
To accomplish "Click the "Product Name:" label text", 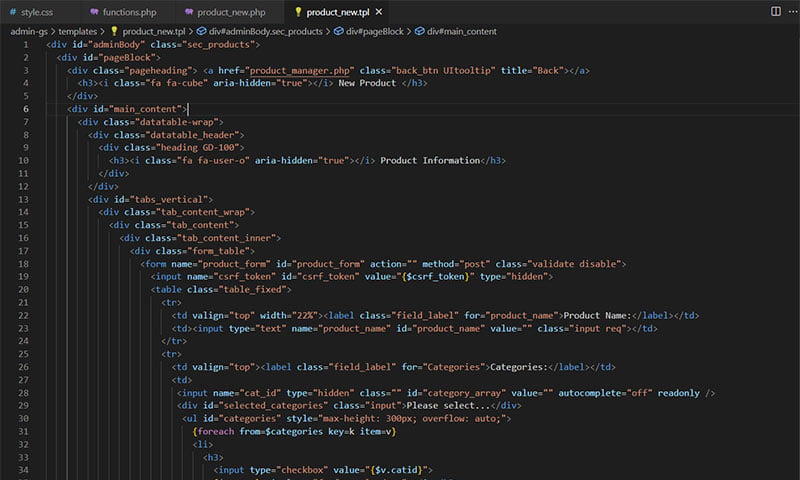I will point(597,316).
